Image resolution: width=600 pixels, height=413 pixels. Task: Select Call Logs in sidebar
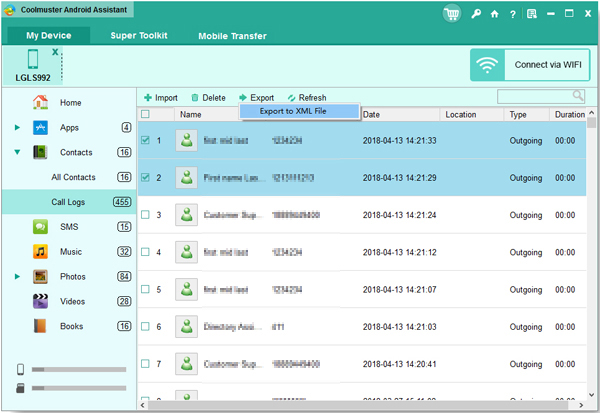(69, 202)
